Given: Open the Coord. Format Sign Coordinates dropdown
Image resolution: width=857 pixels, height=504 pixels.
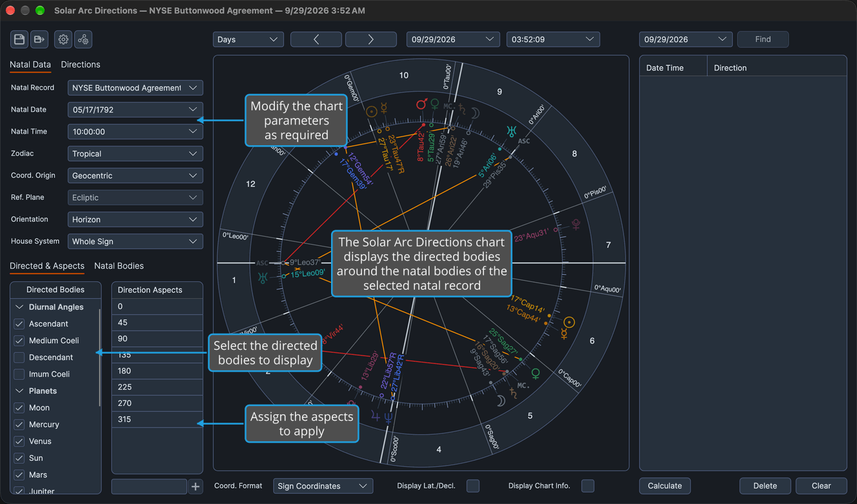Looking at the screenshot, I should 323,486.
